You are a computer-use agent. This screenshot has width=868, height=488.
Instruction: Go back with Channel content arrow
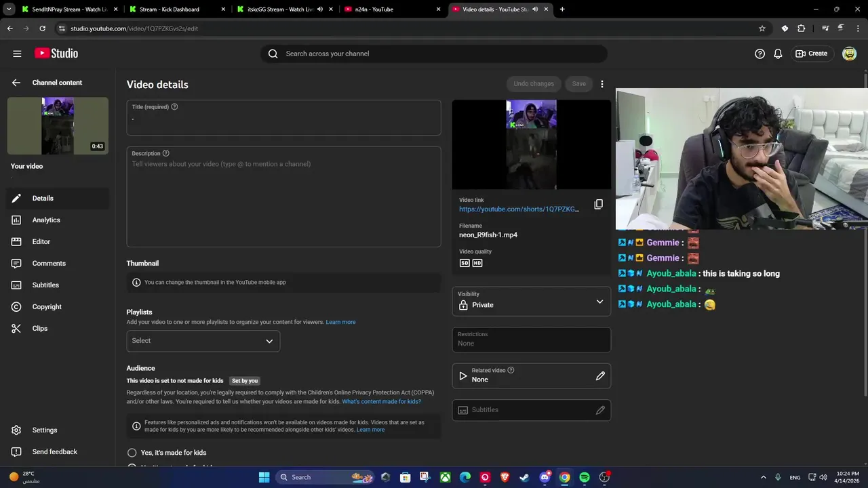[x=16, y=83]
